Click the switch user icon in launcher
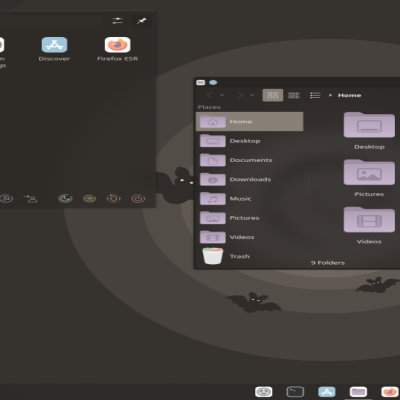 coord(30,199)
